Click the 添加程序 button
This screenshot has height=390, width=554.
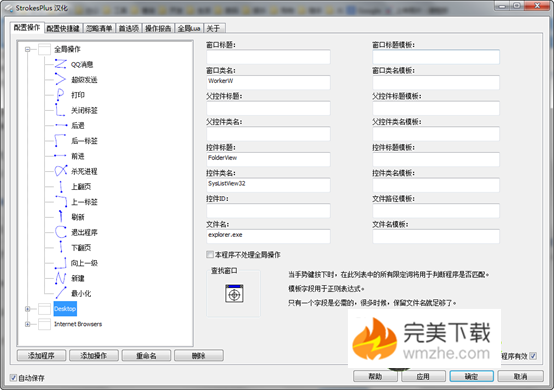click(x=41, y=355)
